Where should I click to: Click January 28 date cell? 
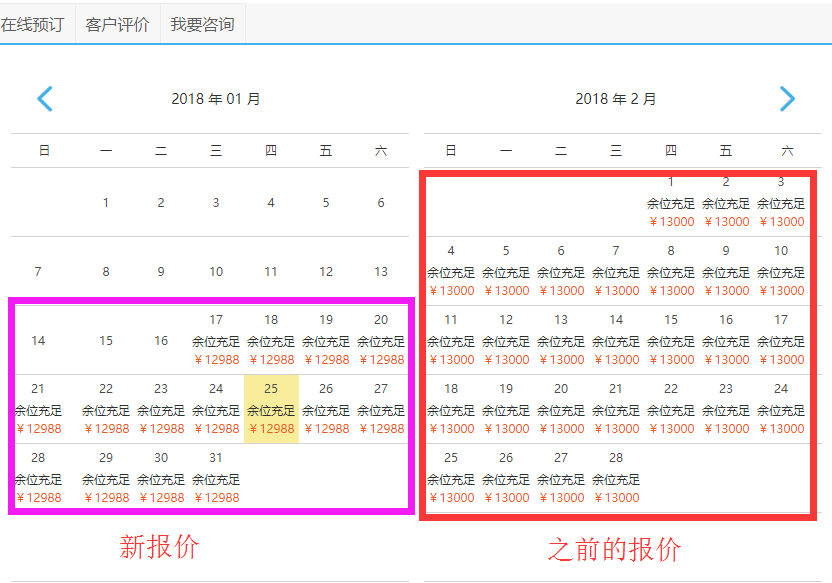38,478
